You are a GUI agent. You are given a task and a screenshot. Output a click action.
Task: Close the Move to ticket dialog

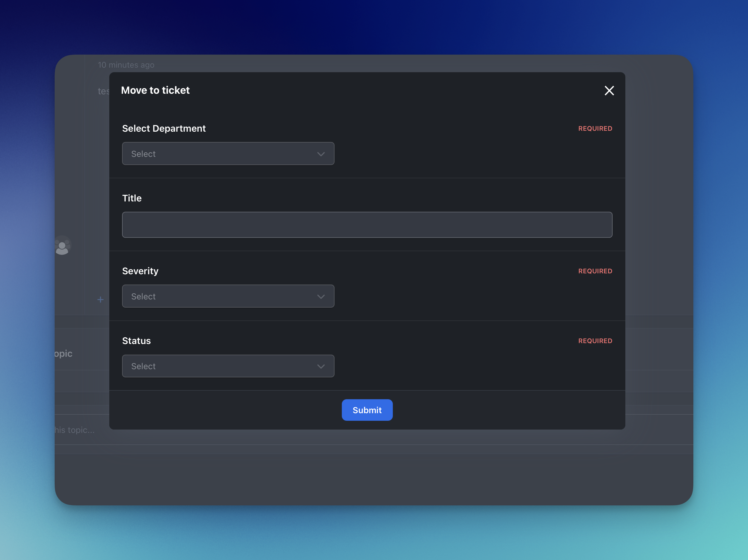(609, 91)
